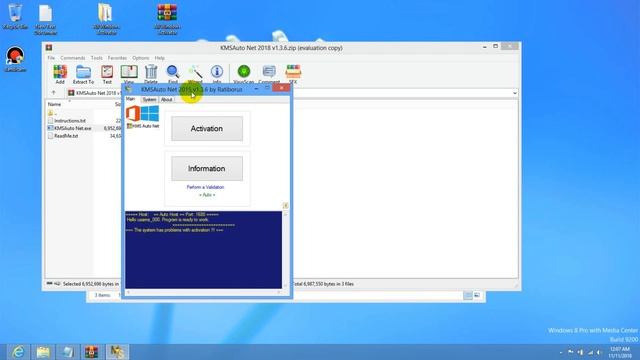
Task: Click details view icon in background window
Action: [468, 296]
